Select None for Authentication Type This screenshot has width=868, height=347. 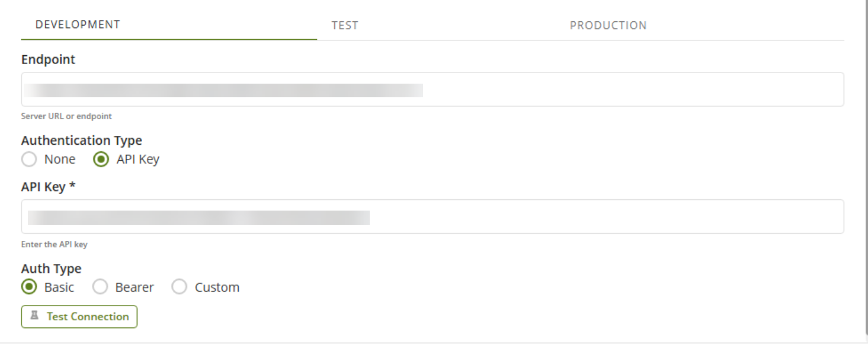click(29, 160)
